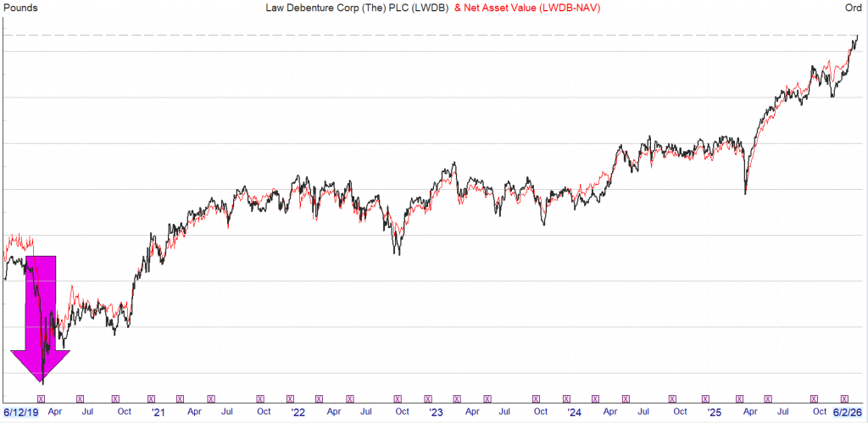Click the '22 year label on the time axis
868x423 pixels.
(298, 413)
